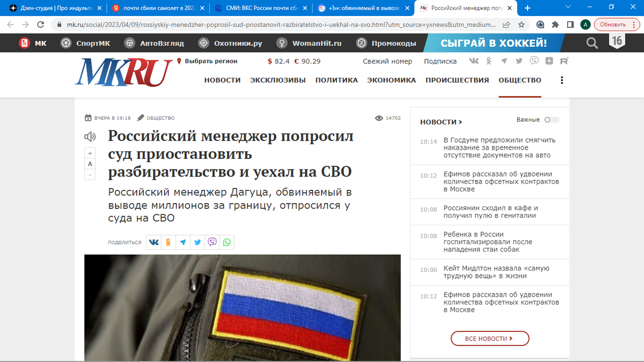The height and width of the screenshot is (362, 644).
Task: Share article on Twitter icon
Action: 197,242
